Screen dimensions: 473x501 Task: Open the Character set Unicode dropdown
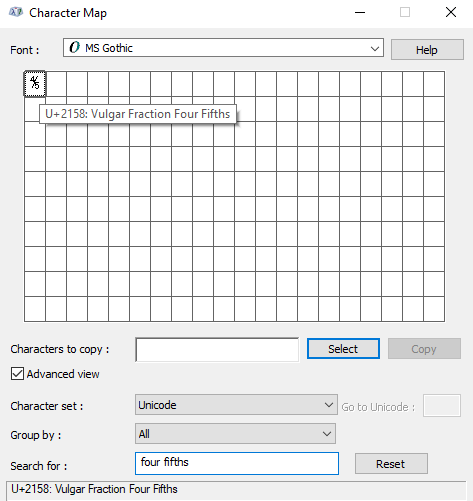(236, 405)
